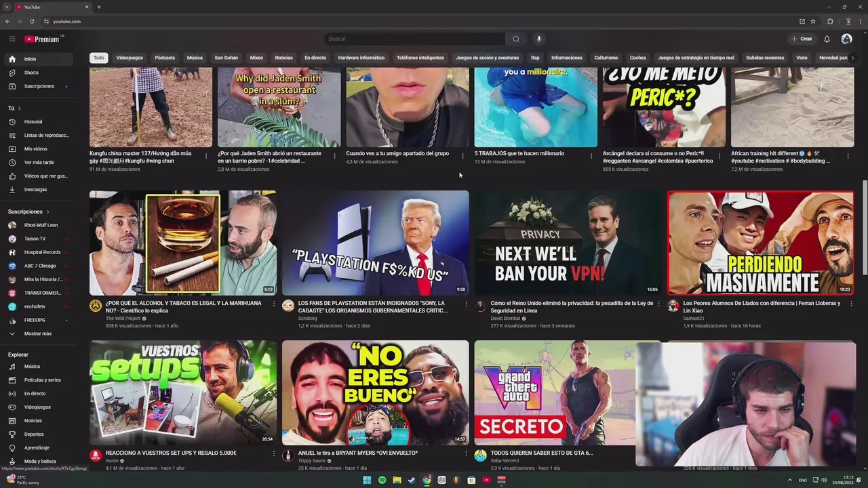Select the Coches filter chip
Viewport: 868px width, 488px height.
(x=638, y=58)
